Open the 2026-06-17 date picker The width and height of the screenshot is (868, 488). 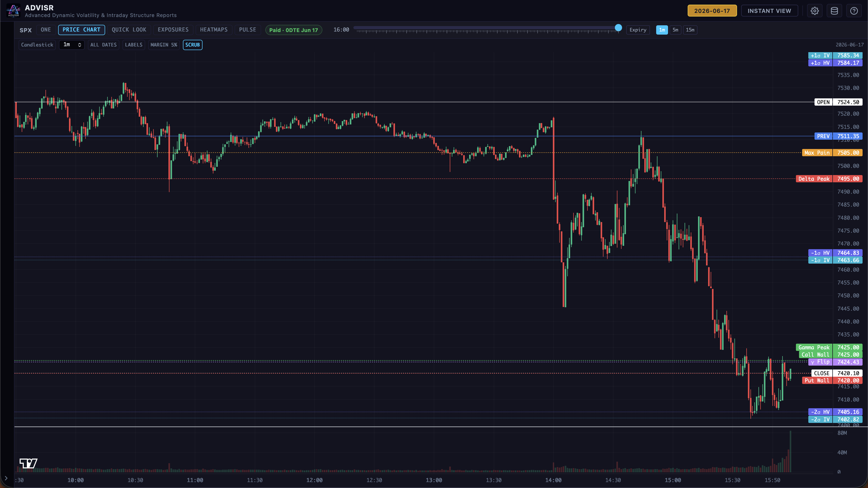(x=712, y=11)
